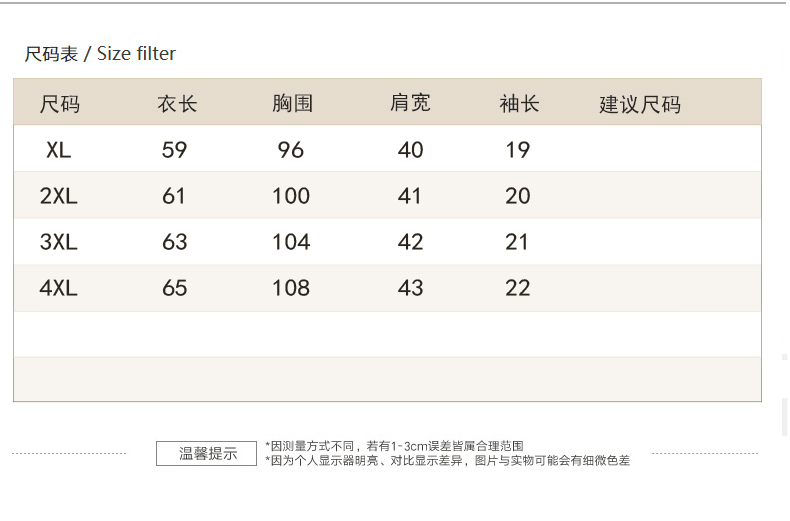
Task: Click the 3XL chest value 104
Action: point(291,242)
